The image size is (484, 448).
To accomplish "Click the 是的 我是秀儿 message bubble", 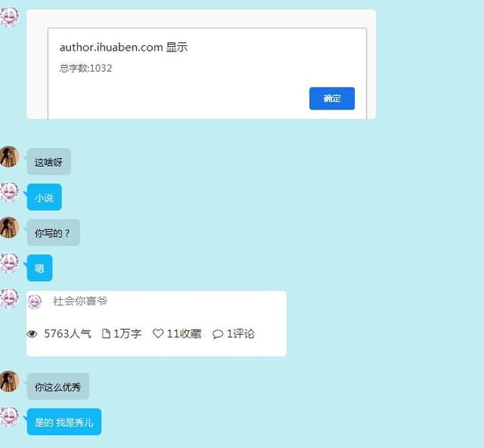I will coord(64,422).
